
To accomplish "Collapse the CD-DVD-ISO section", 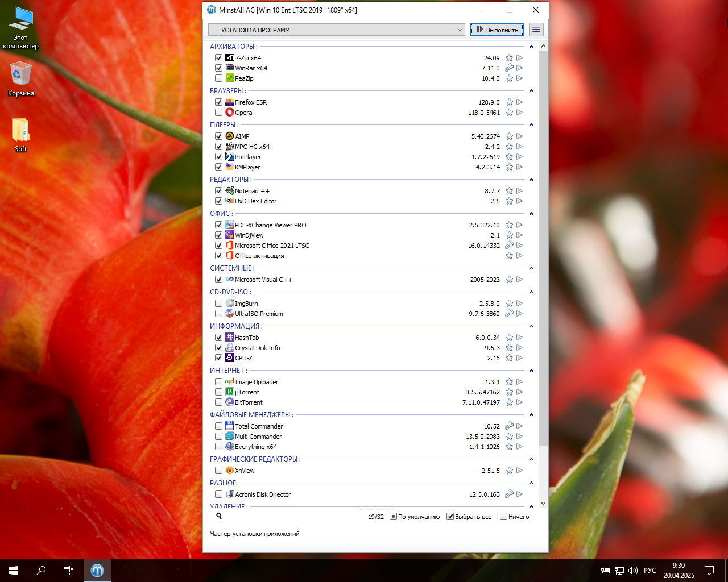I will point(531,292).
